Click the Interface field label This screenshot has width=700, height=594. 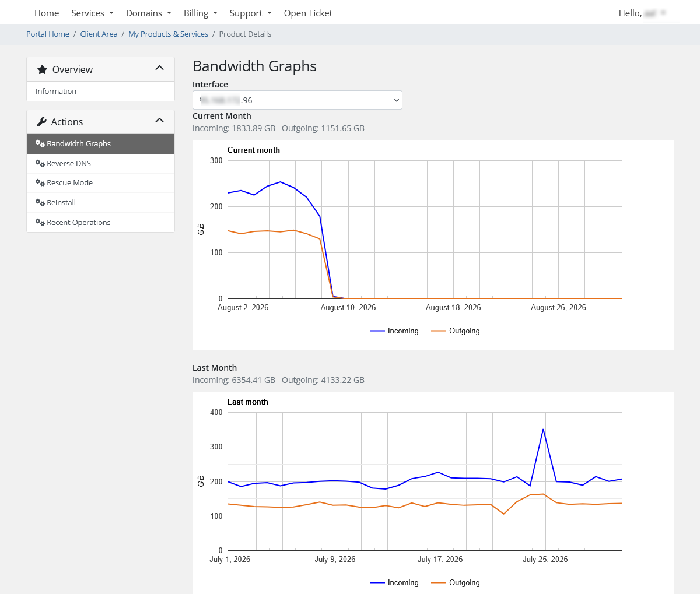click(210, 85)
